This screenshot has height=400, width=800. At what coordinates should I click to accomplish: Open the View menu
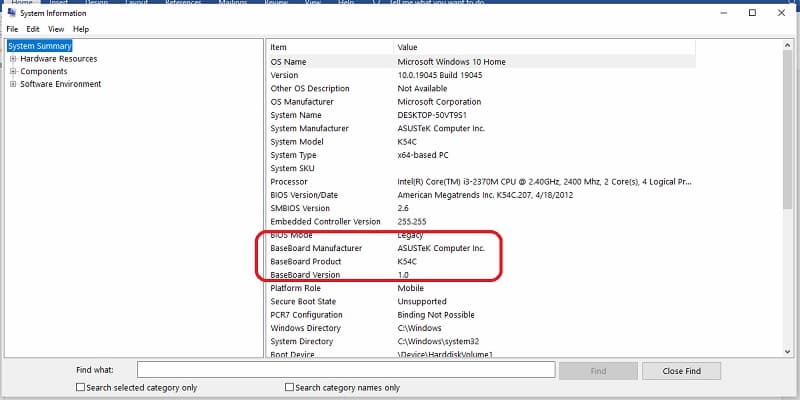[x=56, y=29]
